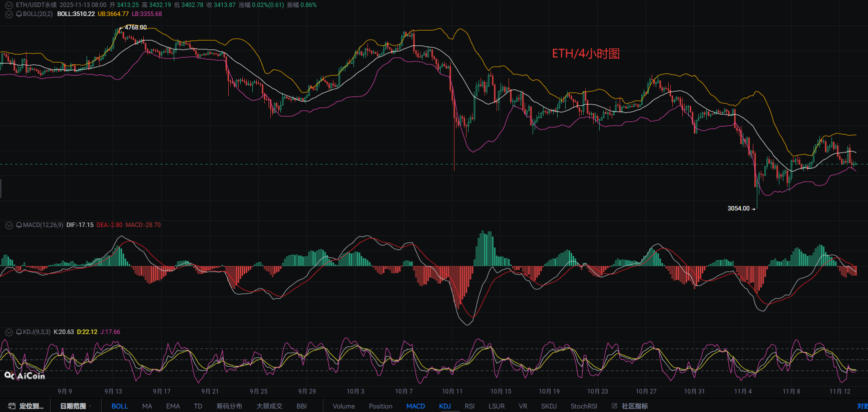Click the alert bell next to KDJ(9,3,3)

click(x=19, y=332)
